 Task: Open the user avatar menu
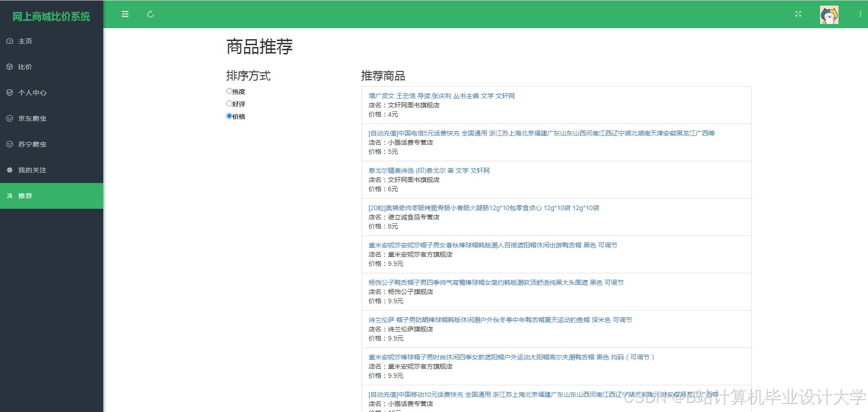(x=829, y=15)
